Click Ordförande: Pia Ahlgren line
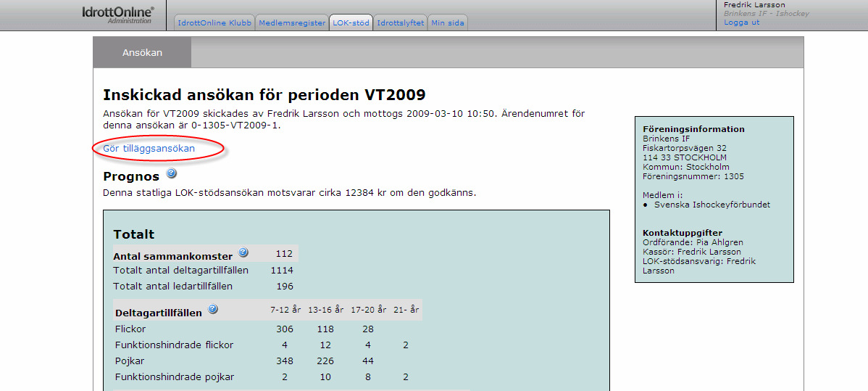Screen dimensions: 868x391 point(693,242)
